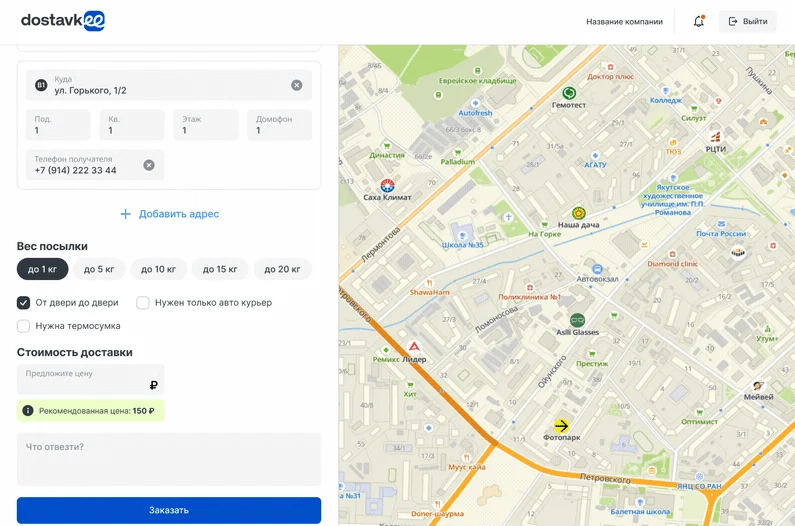The height and width of the screenshot is (526, 795).
Task: Select the ShawaHam restaurant marker
Action: coord(429,283)
